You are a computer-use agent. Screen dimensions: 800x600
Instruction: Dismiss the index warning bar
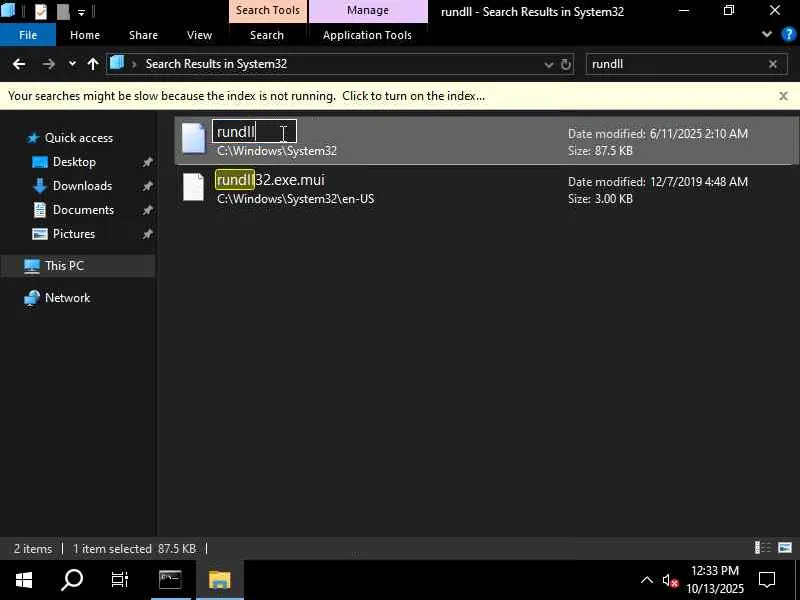click(x=783, y=96)
